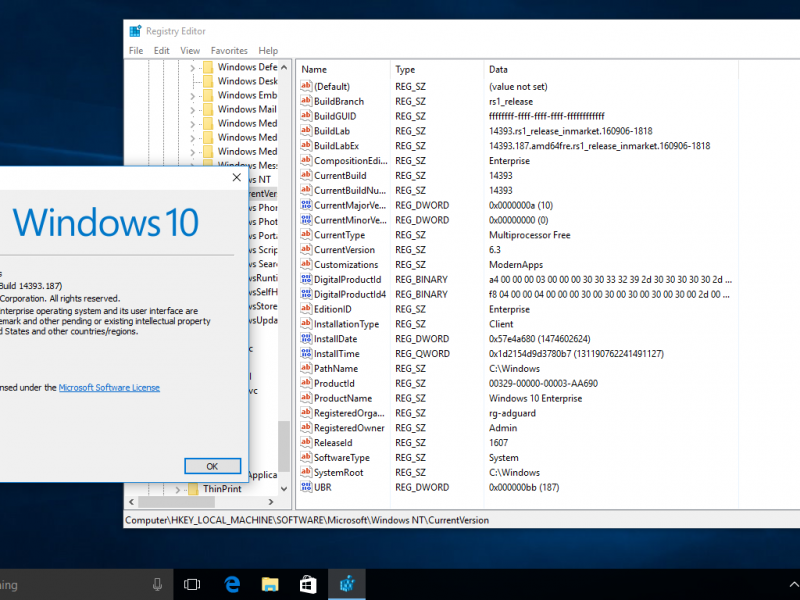Select the CurrentType value name
The width and height of the screenshot is (800, 600).
[x=340, y=235]
